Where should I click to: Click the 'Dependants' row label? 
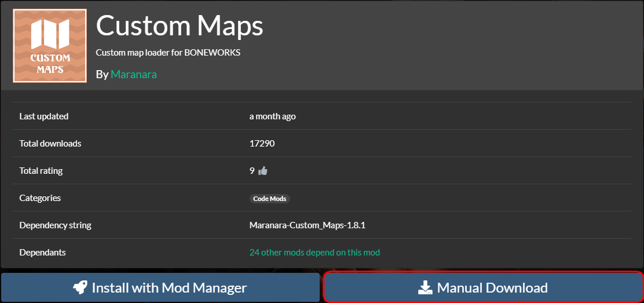click(x=42, y=252)
